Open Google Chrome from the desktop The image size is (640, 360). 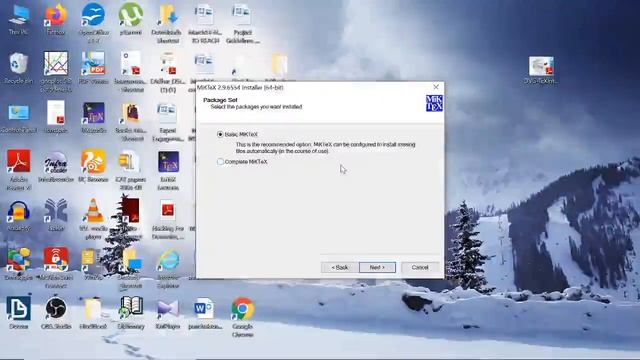point(242,316)
